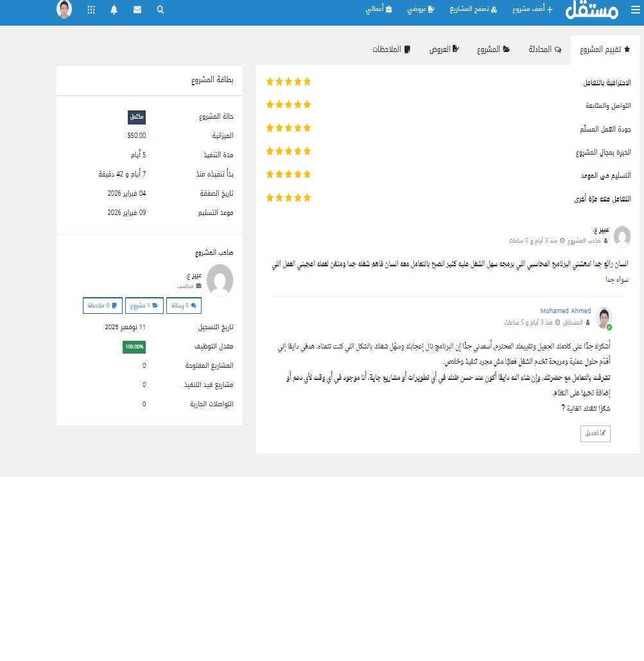The width and height of the screenshot is (644, 661).
Task: Click Mohamed Ahmed's avatar in the reply
Action: click(604, 318)
